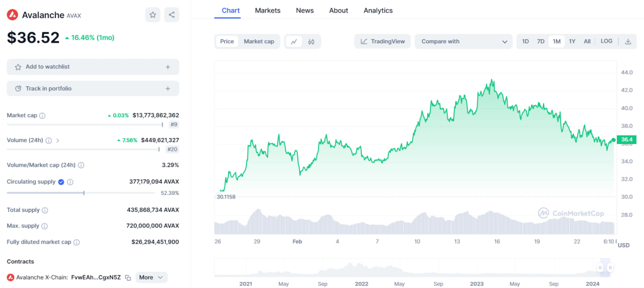Toggle the LOG scale option
Viewport: 644px width, 288px height.
tap(606, 41)
